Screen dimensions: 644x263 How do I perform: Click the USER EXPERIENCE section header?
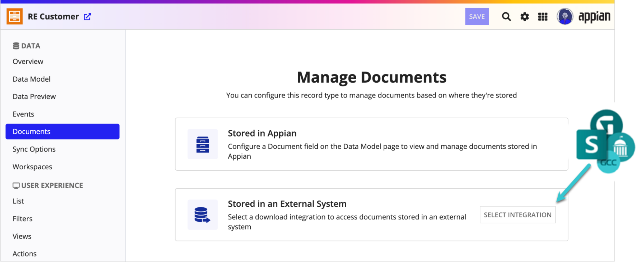pyautogui.click(x=48, y=186)
